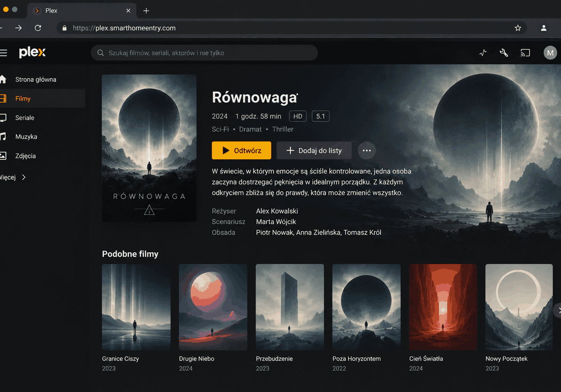Go forward in browser history
The image size is (561, 392).
pos(19,28)
